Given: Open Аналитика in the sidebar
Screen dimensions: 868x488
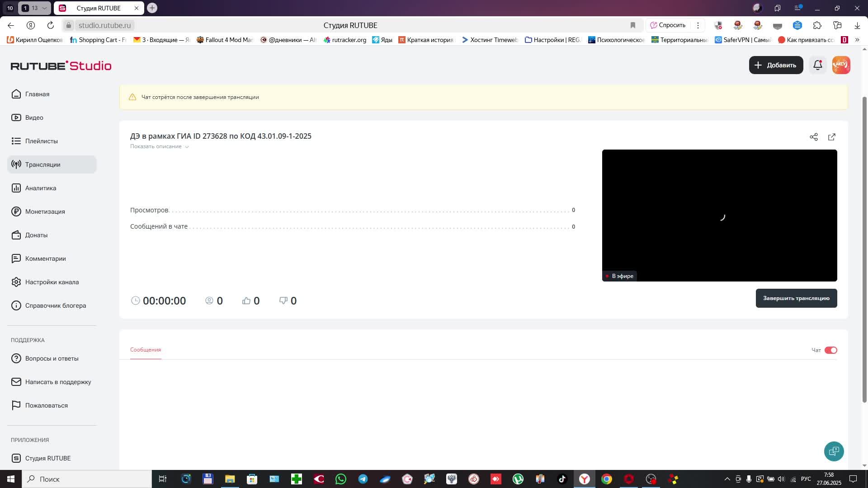Looking at the screenshot, I should pos(40,188).
